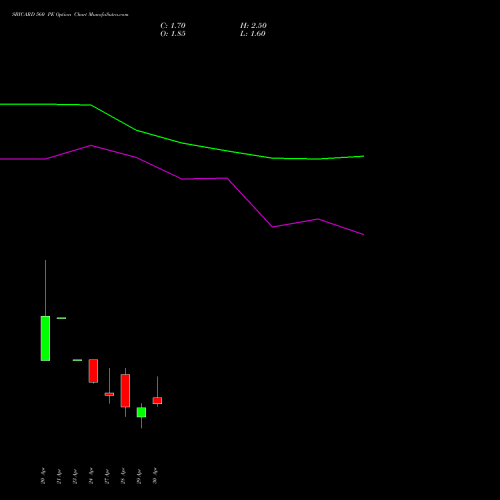Click the '28 Apr' date axis label
Screen dimensions: 500x500
tap(123, 476)
